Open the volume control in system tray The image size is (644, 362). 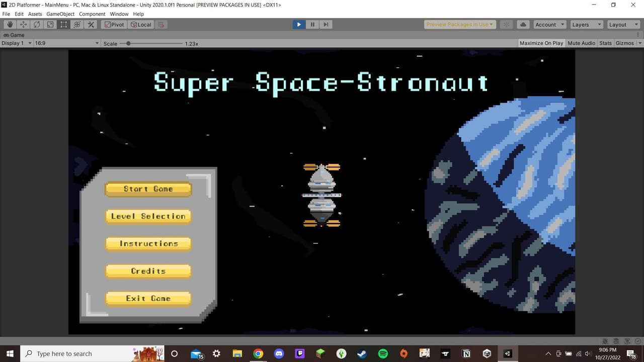pyautogui.click(x=589, y=354)
